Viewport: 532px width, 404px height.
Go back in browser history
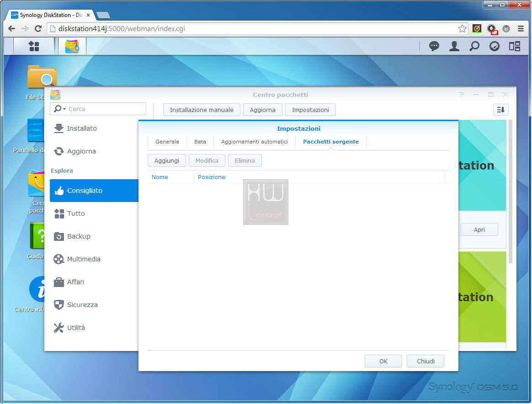point(11,29)
